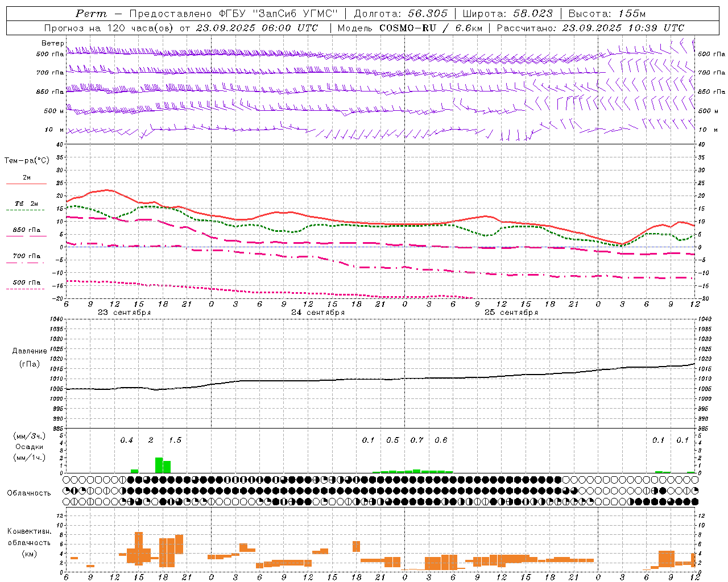This screenshot has height=582, width=728.
Task: Click the "Тем-ра(°C)" axis label
Action: coord(27,161)
